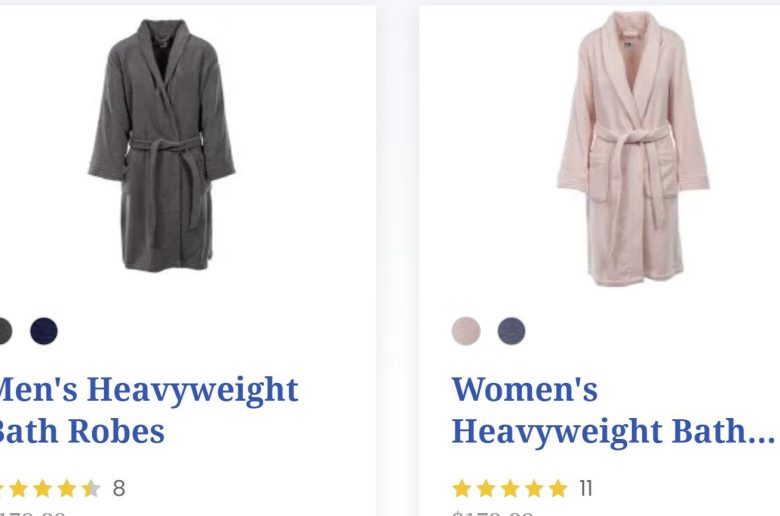780x516 pixels.
Task: View the 8 reviews for men's robe
Action: point(119,489)
